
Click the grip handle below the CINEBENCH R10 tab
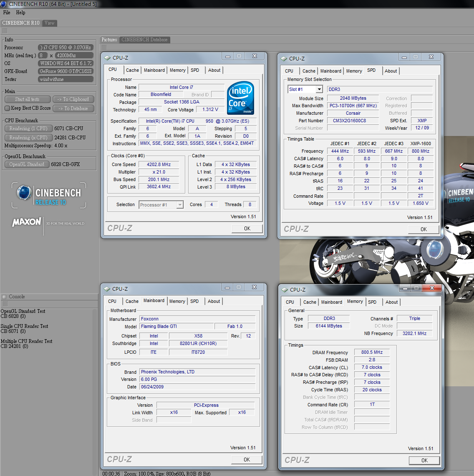tap(5, 30)
